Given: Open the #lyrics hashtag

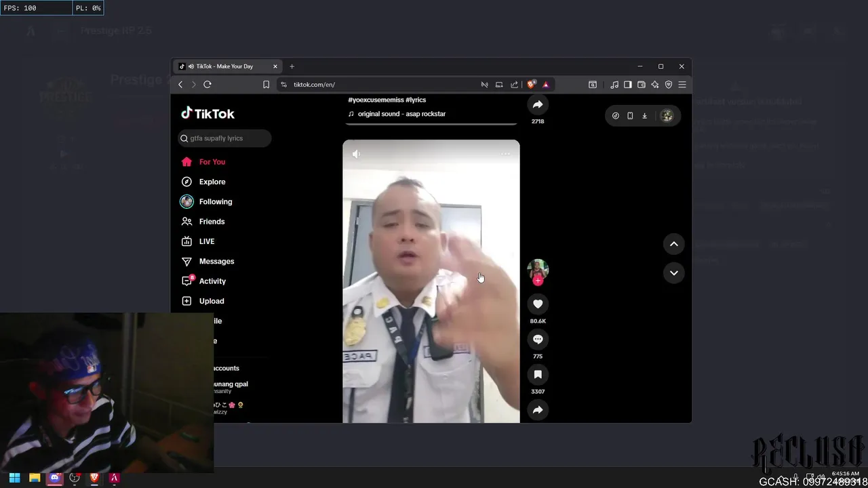Looking at the screenshot, I should (416, 100).
